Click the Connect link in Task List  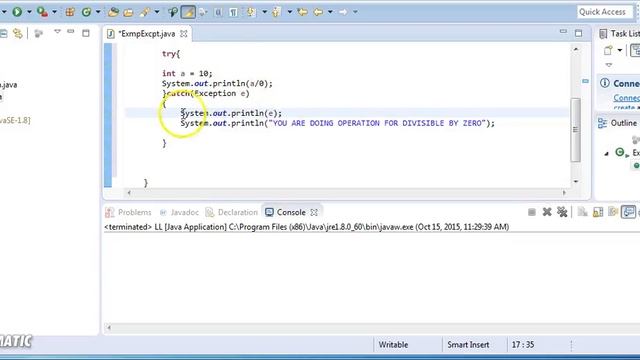pyautogui.click(x=627, y=98)
